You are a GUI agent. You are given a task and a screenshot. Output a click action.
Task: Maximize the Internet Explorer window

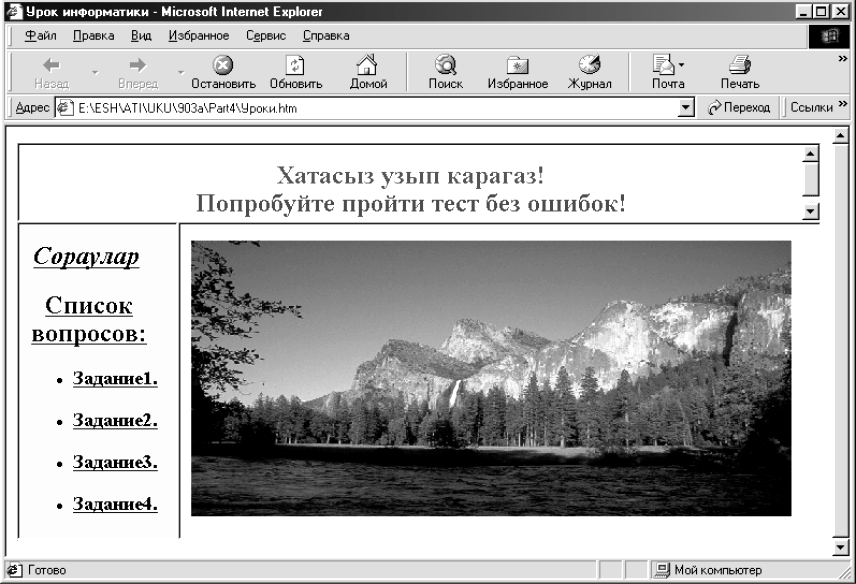tap(821, 11)
